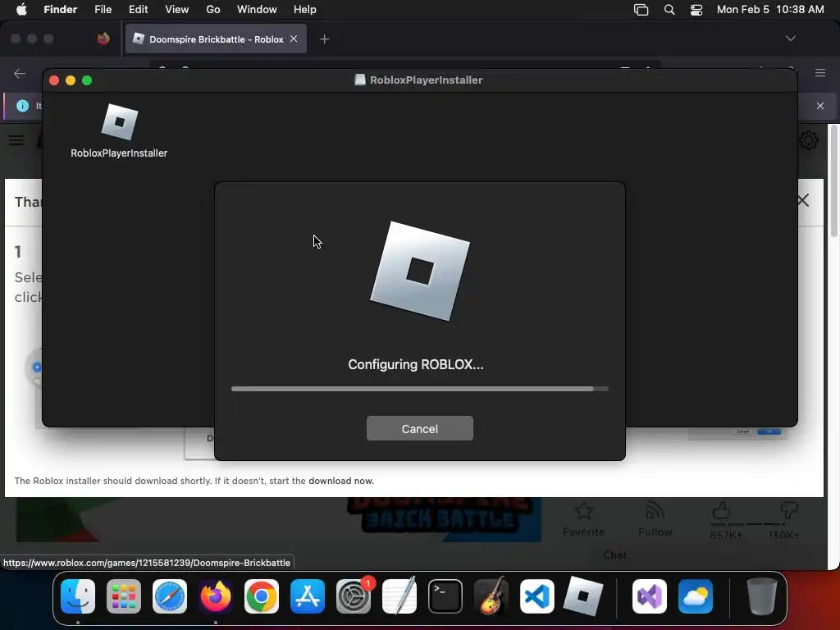
Task: Open the Window menu
Action: click(x=257, y=10)
